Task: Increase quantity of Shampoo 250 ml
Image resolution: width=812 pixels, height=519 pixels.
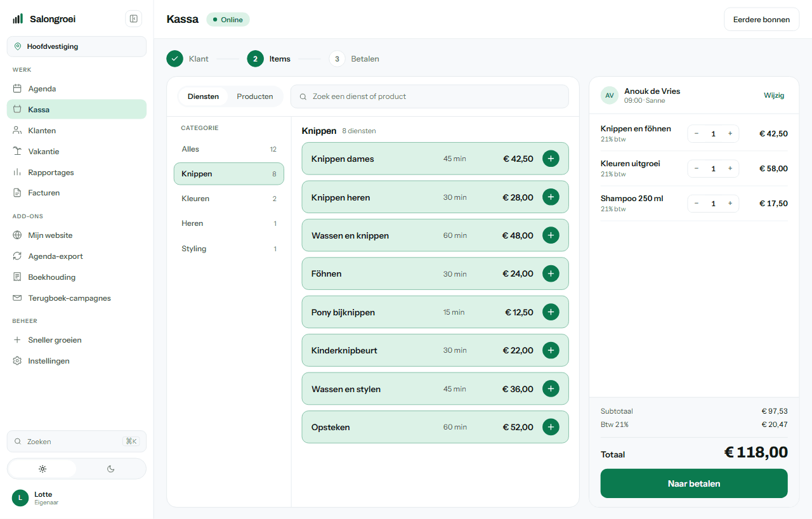Action: 730,204
